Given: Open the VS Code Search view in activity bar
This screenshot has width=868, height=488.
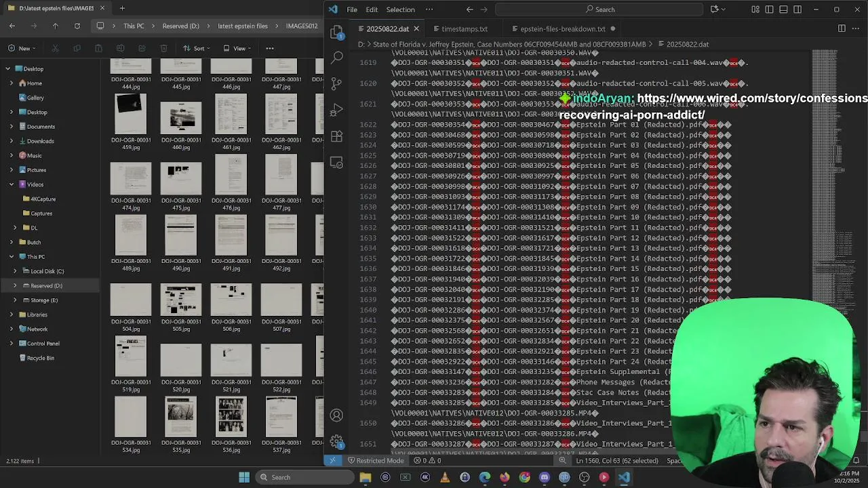Looking at the screenshot, I should [337, 58].
